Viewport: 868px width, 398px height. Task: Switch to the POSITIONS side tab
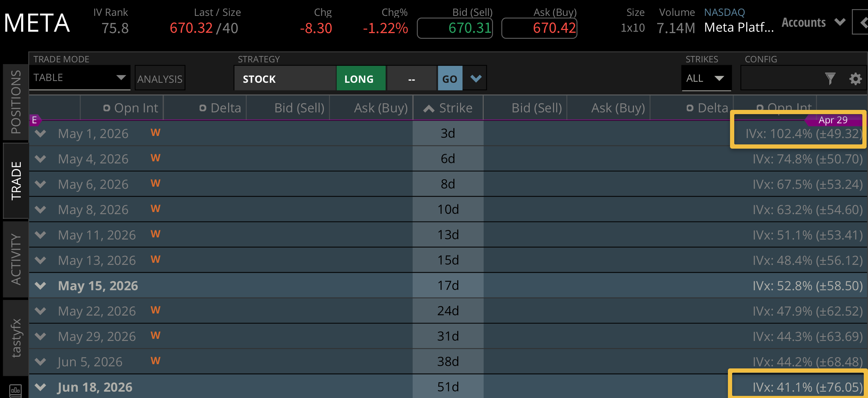tap(16, 102)
